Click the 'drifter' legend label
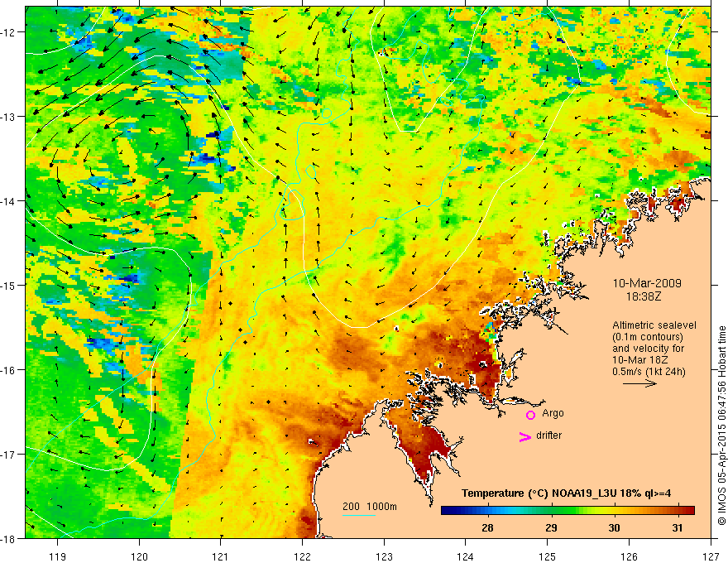The image size is (728, 563). point(548,435)
